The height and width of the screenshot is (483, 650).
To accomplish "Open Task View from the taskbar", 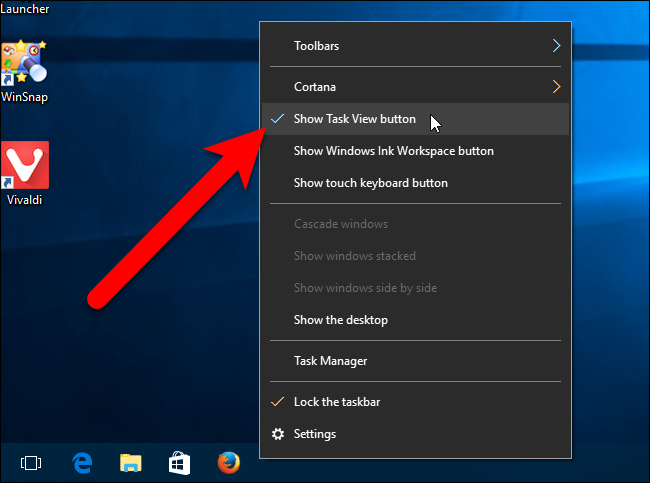I will coord(31,463).
